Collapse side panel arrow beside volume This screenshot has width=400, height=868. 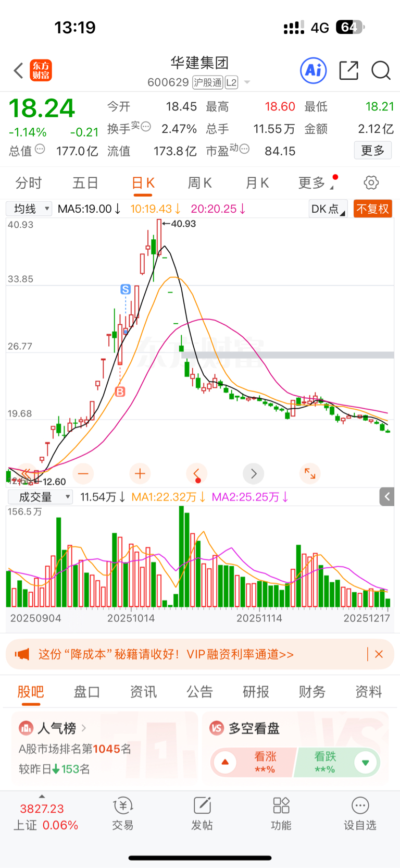click(x=387, y=497)
